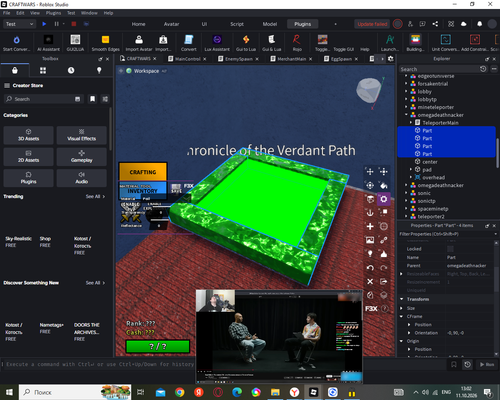Select the F3X Rotate tool
The image size is (500, 400).
pyautogui.click(x=370, y=185)
